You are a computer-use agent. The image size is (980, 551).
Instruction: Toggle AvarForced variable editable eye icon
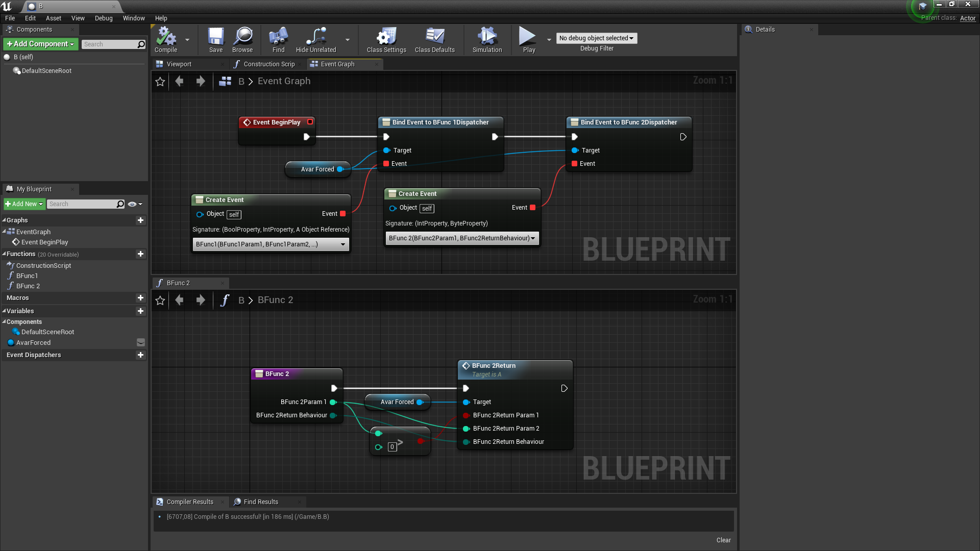141,343
